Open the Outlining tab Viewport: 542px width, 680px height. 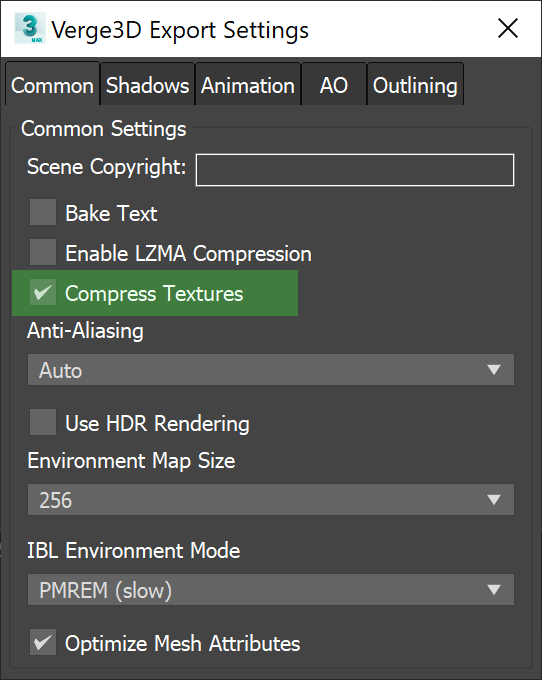(x=415, y=84)
